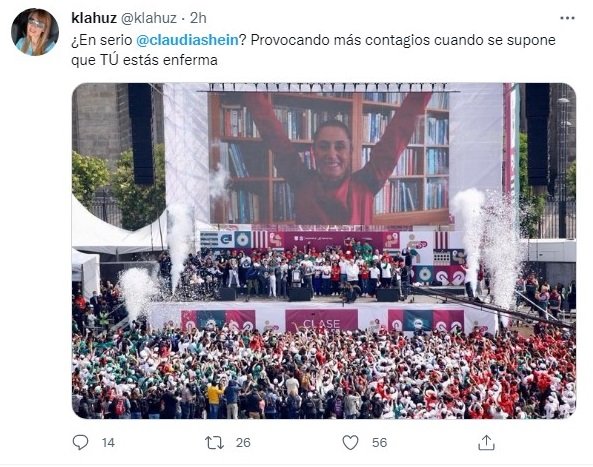
Task: Click the bold klahuz display name
Action: 94,18
